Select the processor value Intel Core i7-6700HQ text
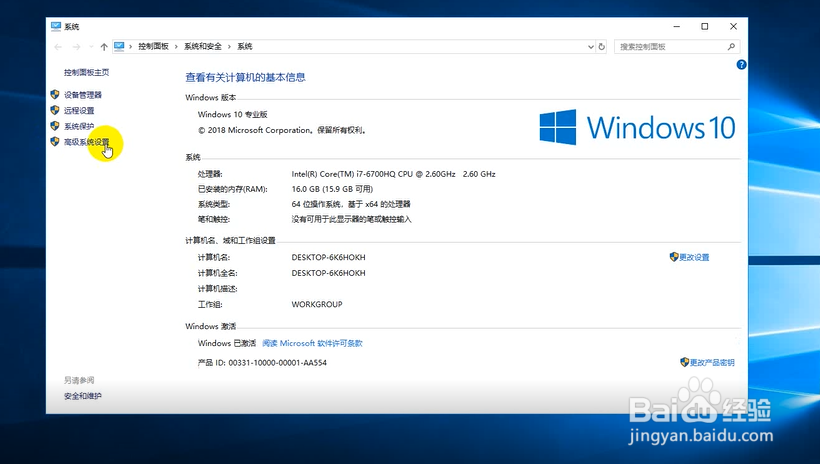The height and width of the screenshot is (464, 820). (x=393, y=174)
